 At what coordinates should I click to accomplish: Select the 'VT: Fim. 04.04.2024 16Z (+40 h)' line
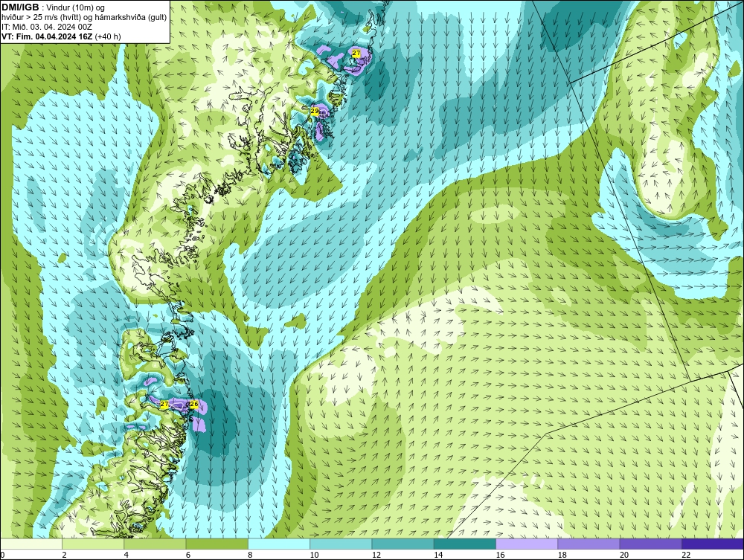coord(61,36)
